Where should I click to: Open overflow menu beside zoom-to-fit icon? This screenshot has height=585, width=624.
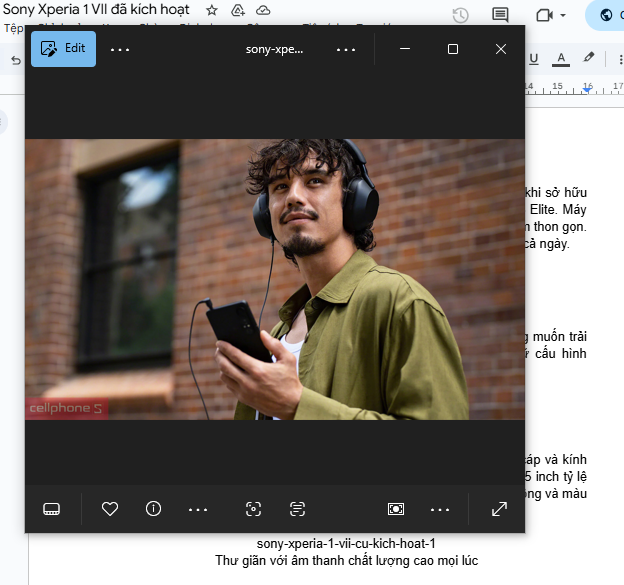(x=440, y=509)
